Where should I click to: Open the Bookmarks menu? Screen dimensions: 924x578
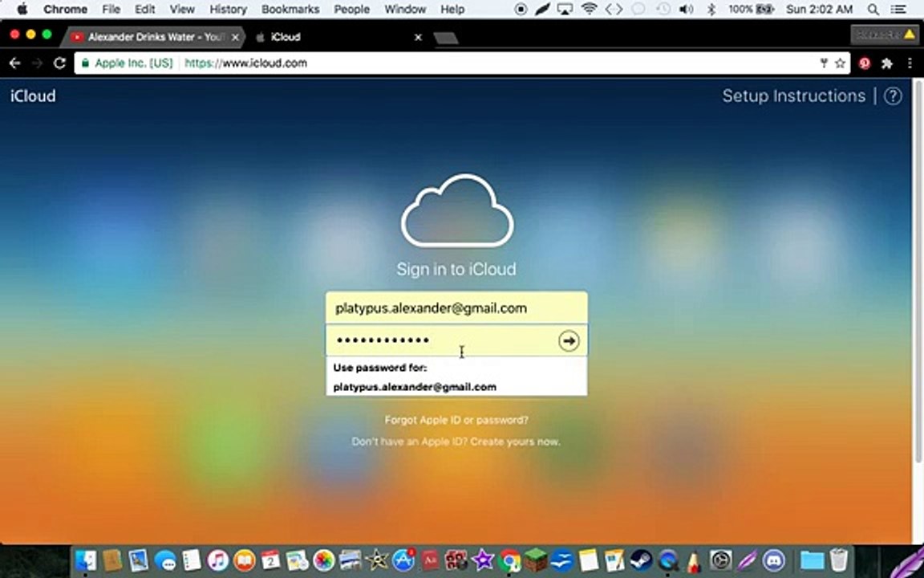click(x=290, y=9)
